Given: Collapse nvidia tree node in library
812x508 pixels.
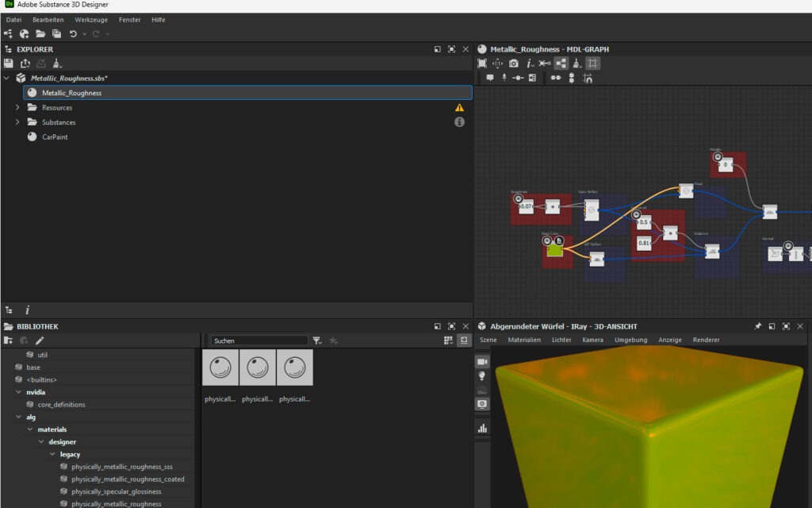Looking at the screenshot, I should (x=19, y=392).
